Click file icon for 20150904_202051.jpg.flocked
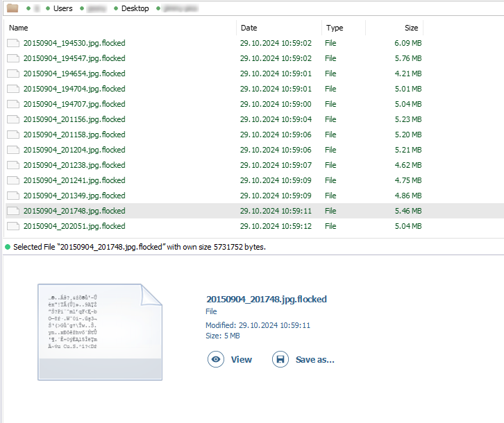The height and width of the screenshot is (423, 504). pos(13,226)
